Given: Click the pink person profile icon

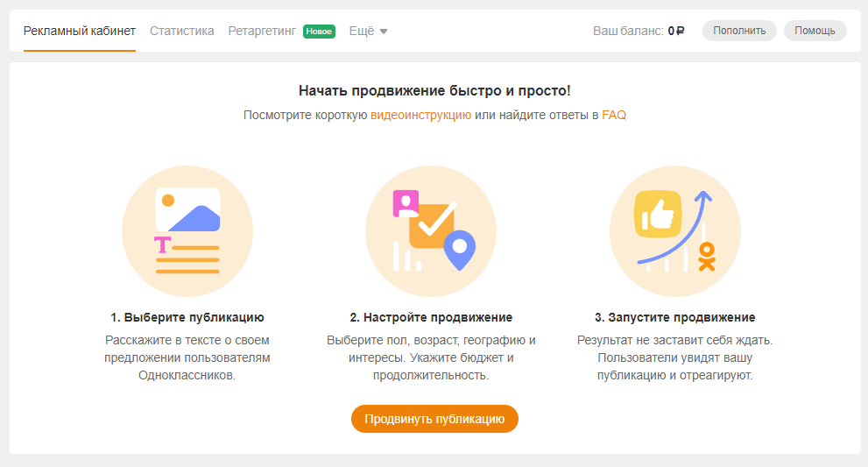Looking at the screenshot, I should coord(406,204).
